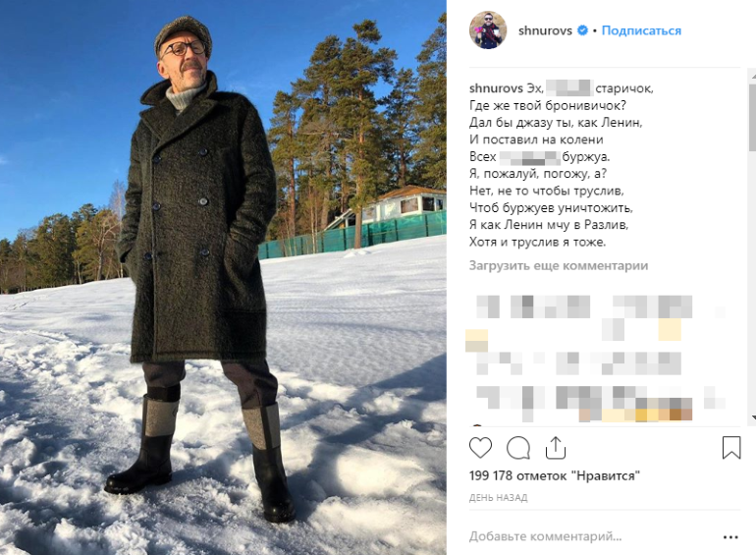Open shnurovs username in the header
756x555 pixels.
545,30
